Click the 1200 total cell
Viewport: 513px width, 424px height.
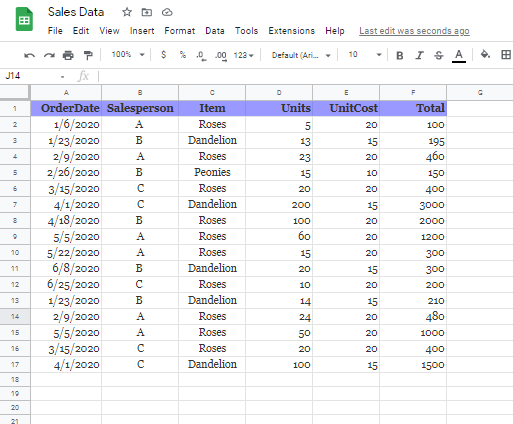pos(413,236)
